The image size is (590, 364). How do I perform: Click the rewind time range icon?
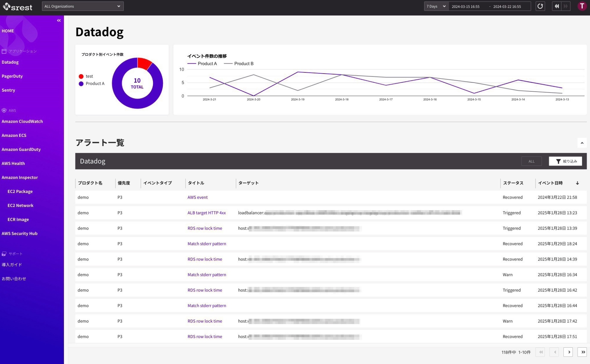(x=557, y=6)
